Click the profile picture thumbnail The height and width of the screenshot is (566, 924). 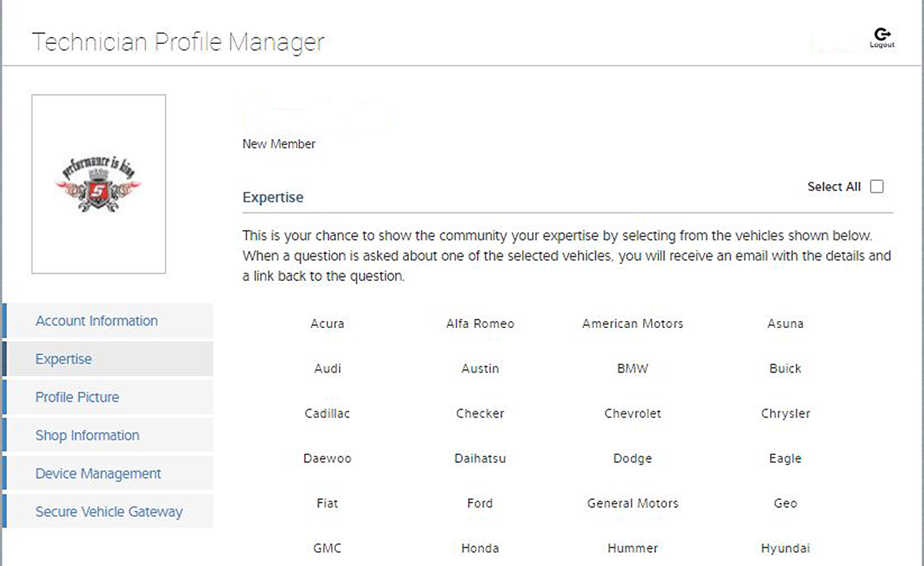coord(99,184)
